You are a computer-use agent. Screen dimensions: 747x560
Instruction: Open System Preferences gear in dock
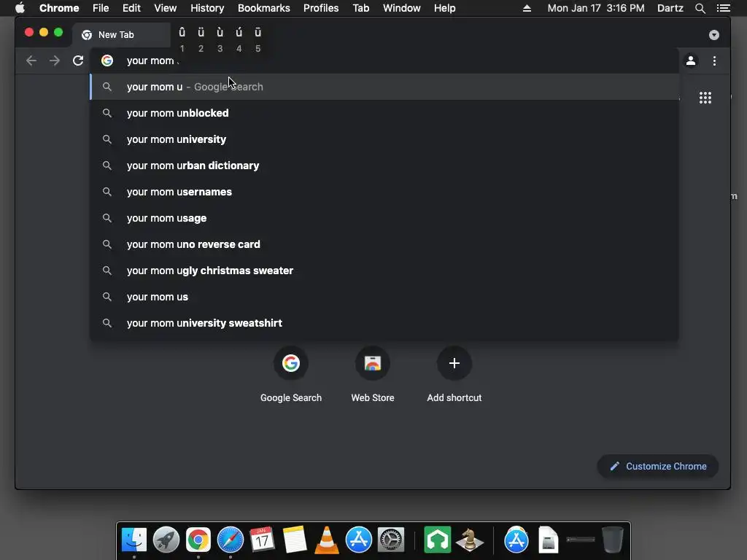click(x=391, y=540)
